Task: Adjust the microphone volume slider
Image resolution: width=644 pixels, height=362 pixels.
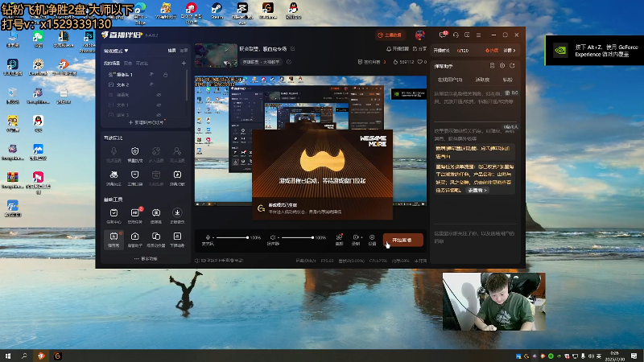Action: (232, 237)
